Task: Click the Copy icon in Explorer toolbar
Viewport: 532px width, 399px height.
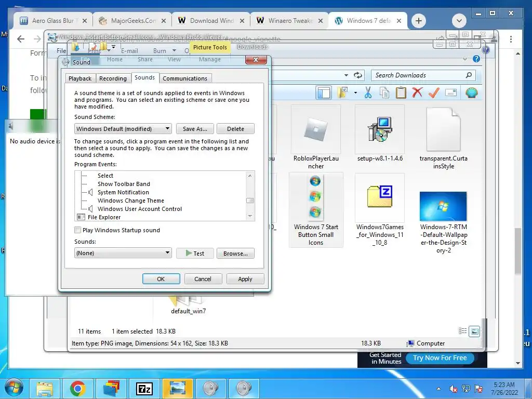Action: (x=384, y=92)
